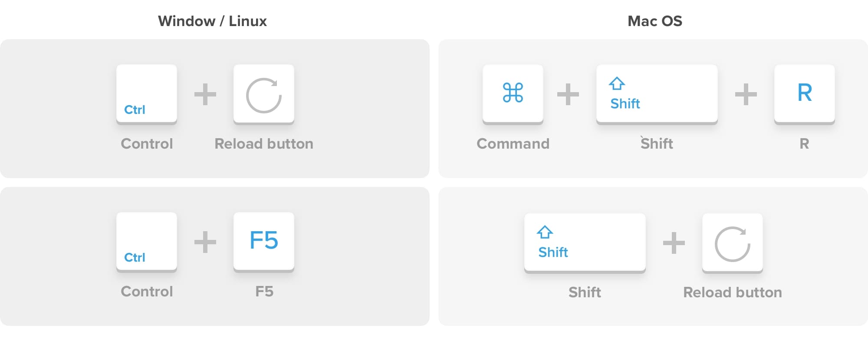868x339 pixels.
Task: Click the "Control" caption beneath the F5 row
Action: (x=147, y=292)
